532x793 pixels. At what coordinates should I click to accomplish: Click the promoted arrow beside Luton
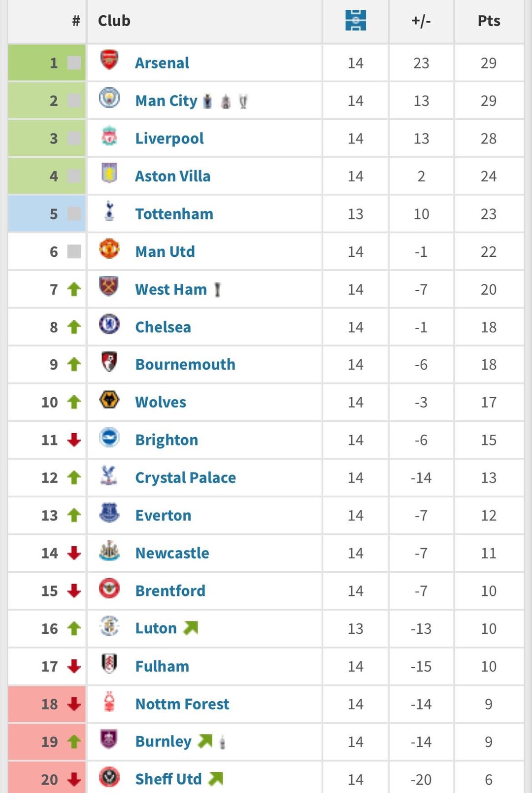(x=191, y=627)
